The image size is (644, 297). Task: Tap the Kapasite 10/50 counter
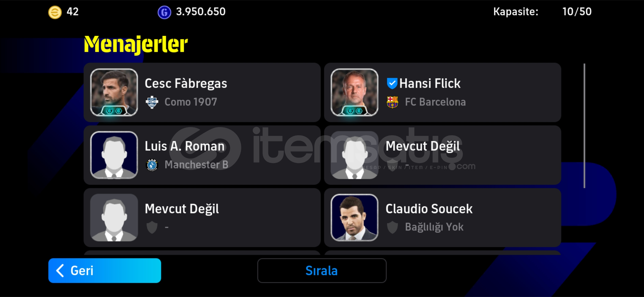(x=577, y=12)
